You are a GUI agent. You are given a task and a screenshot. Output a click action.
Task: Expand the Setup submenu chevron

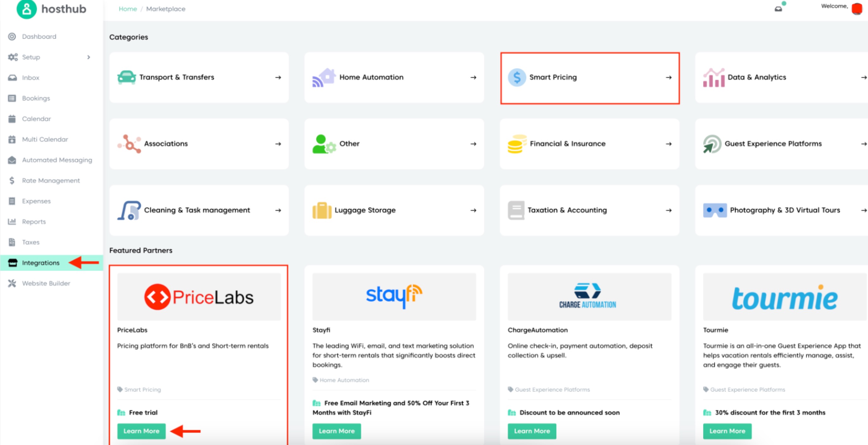(89, 57)
